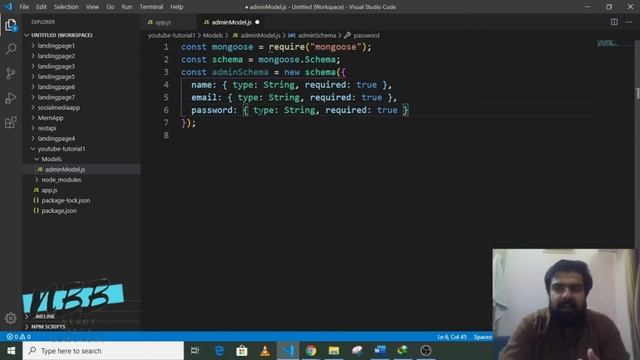
Task: Open the editor More Actions ellipsis
Action: (x=629, y=22)
